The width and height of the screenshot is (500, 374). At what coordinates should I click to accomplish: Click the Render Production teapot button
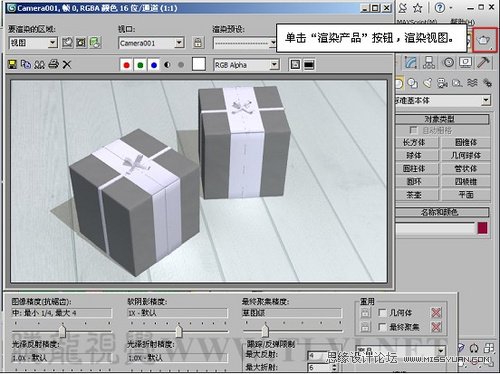coord(485,40)
